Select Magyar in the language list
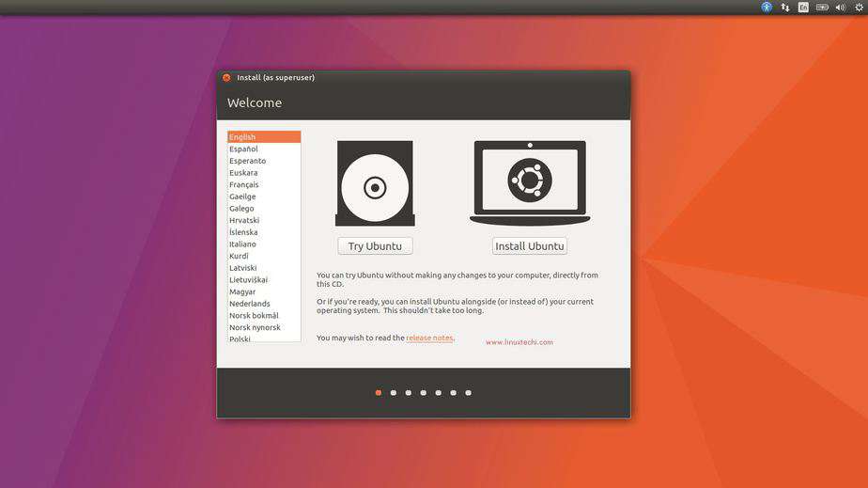 [264, 291]
